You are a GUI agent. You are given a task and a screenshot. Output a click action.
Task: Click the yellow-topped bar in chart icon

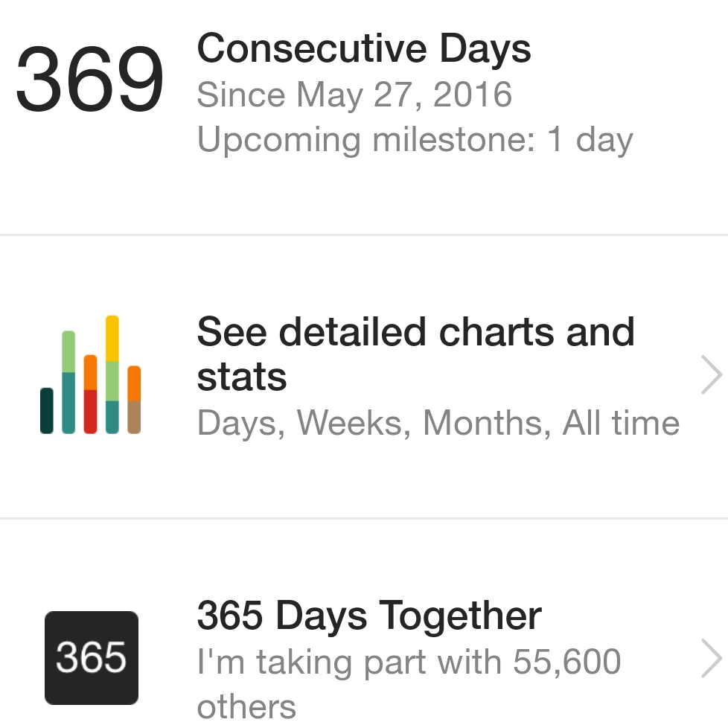tap(112, 374)
